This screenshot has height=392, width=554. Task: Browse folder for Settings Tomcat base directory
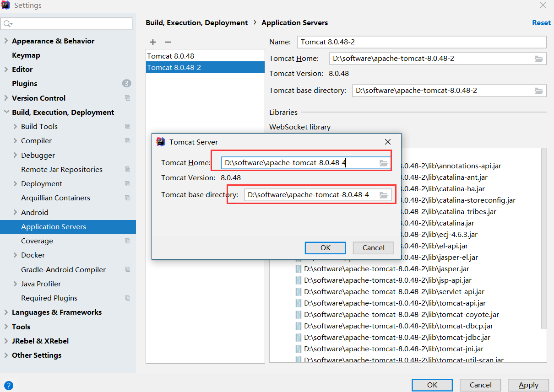click(539, 91)
